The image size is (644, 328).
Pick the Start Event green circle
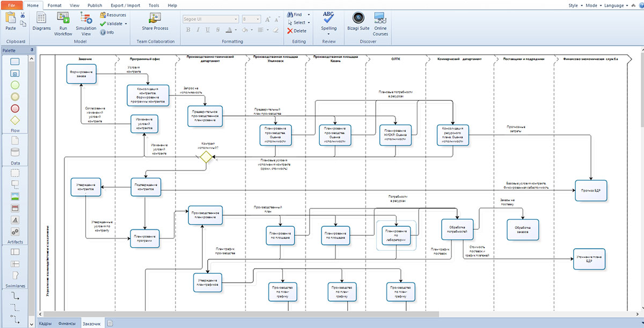tap(15, 85)
